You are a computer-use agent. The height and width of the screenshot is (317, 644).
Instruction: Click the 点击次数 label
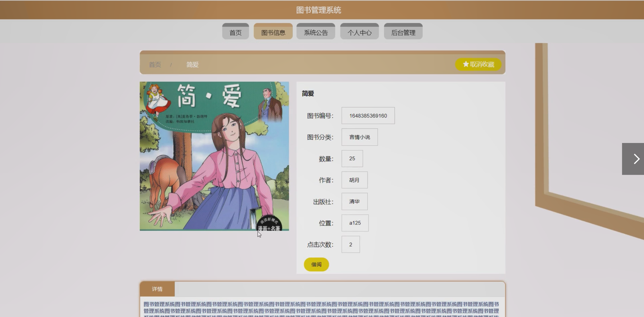pyautogui.click(x=320, y=245)
